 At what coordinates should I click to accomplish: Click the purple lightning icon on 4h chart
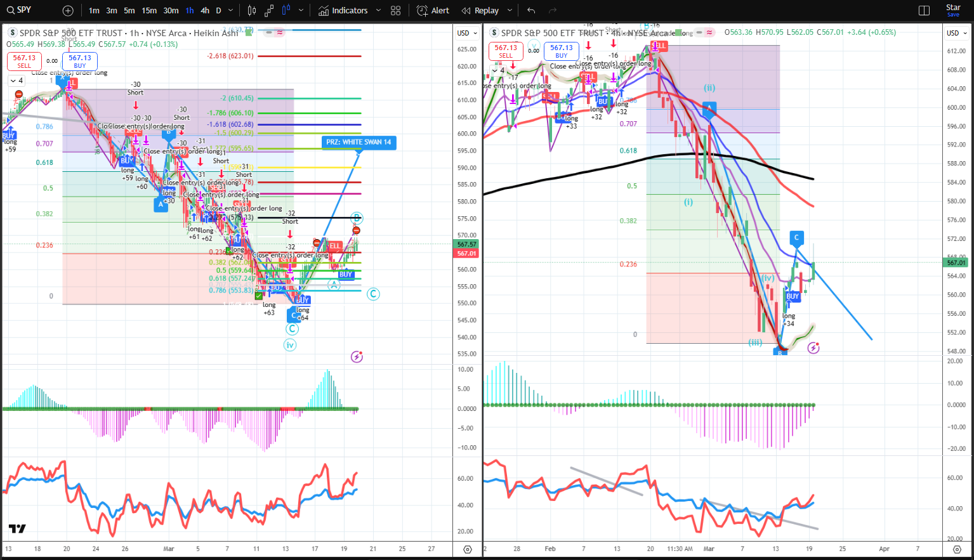pos(813,348)
